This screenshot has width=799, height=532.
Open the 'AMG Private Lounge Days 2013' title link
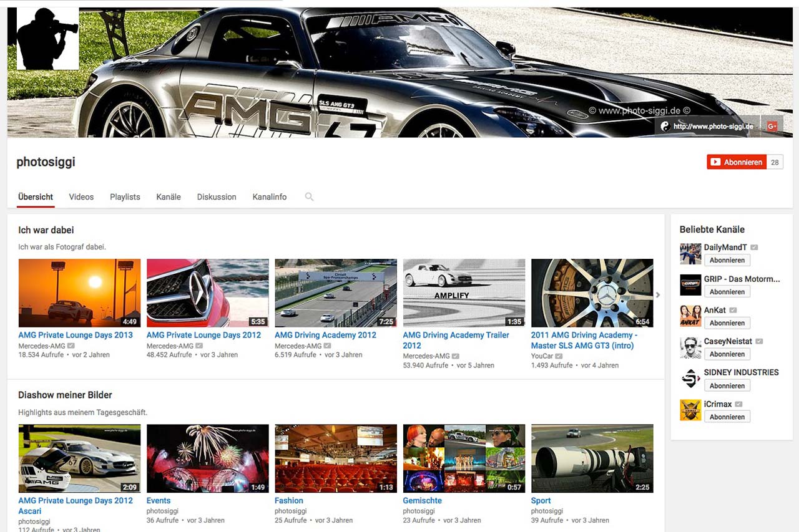(x=76, y=335)
